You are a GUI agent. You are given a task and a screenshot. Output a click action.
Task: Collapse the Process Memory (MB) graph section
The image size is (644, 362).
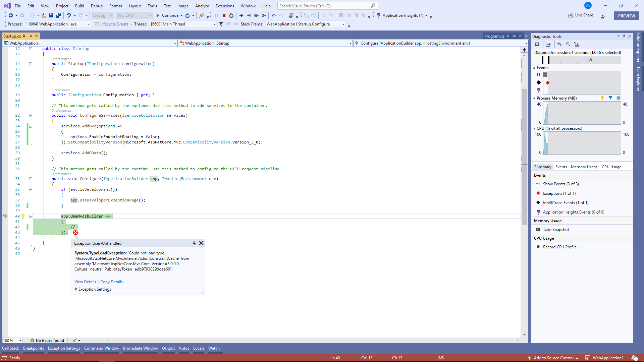[x=534, y=98]
